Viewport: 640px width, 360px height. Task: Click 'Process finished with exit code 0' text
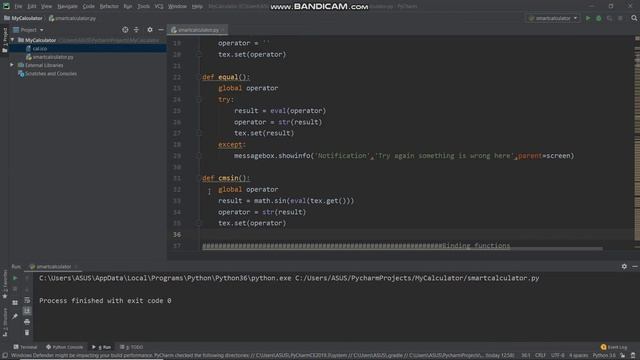(x=105, y=301)
